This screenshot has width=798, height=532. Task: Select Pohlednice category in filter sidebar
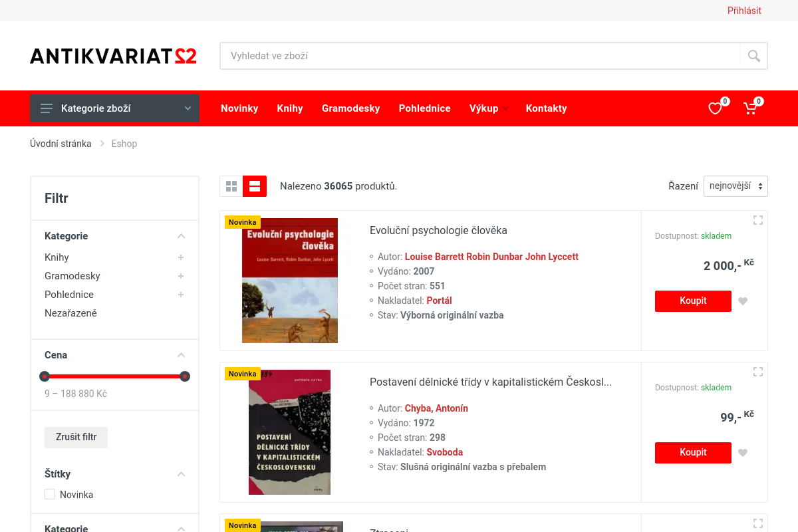(x=69, y=295)
